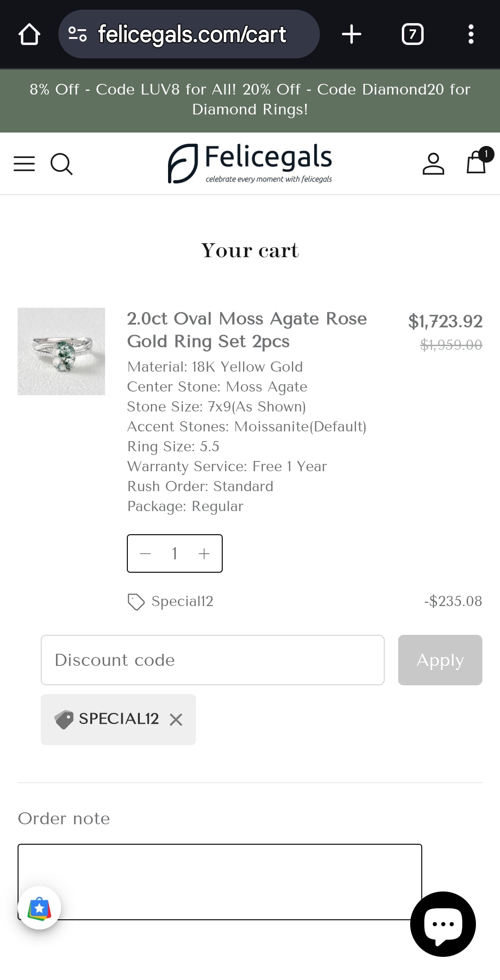
Task: Open the 2.0ct Oval Moss Agate ring link
Action: coord(247,330)
